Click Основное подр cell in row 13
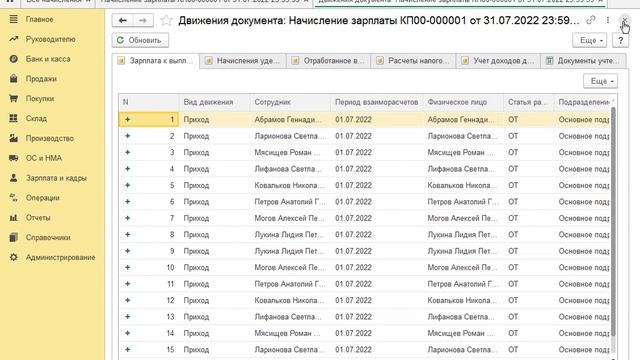640x360 pixels. point(582,317)
